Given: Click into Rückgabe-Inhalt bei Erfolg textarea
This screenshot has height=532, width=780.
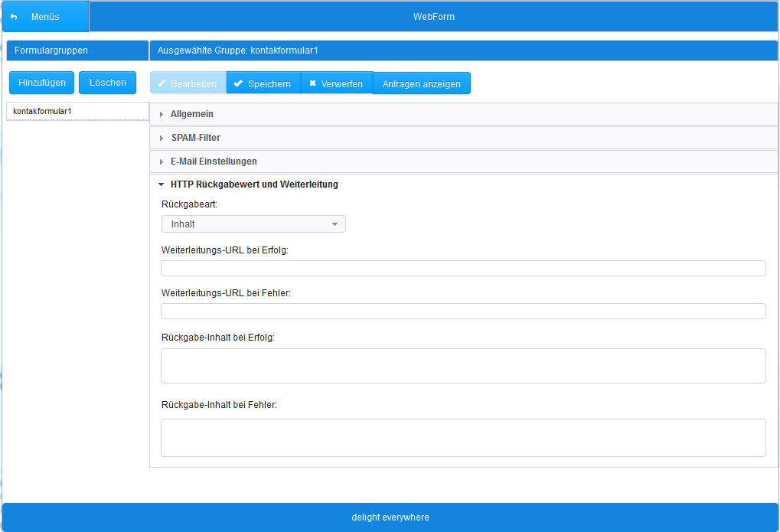Looking at the screenshot, I should (463, 366).
